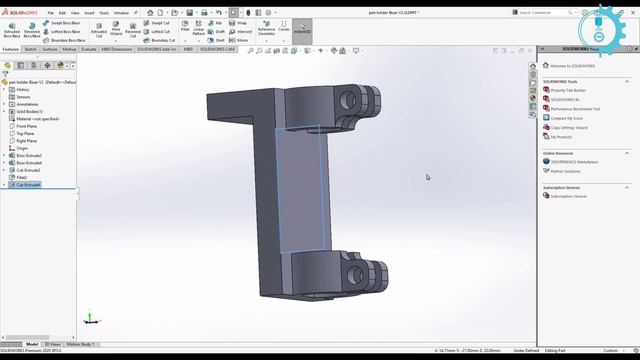Select the Swept Cut command
Viewport: 640px width, 360px height.
pyautogui.click(x=157, y=23)
